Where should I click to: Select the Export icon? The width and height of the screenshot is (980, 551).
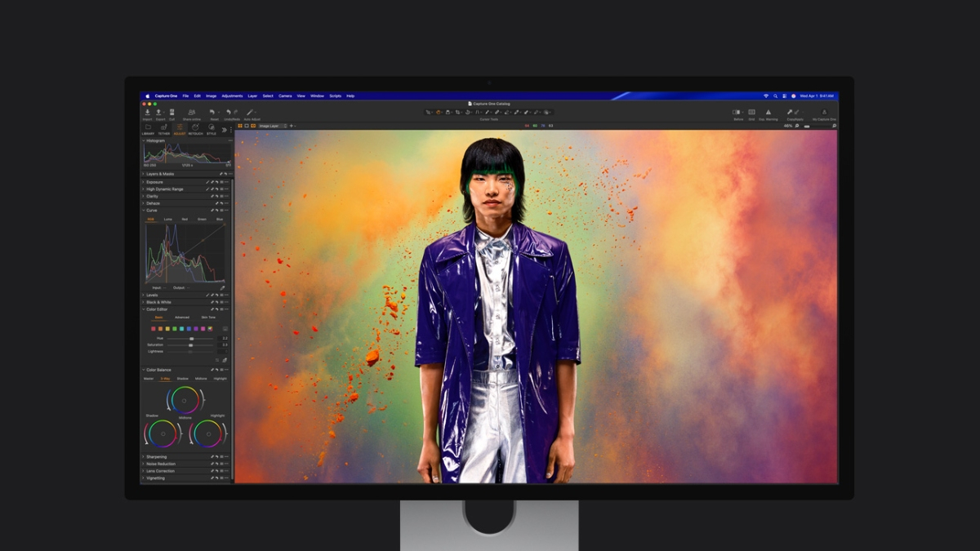click(x=158, y=111)
